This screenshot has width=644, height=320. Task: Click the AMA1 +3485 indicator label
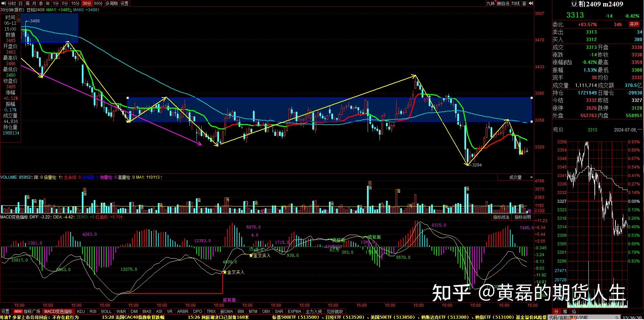pyautogui.click(x=58, y=10)
